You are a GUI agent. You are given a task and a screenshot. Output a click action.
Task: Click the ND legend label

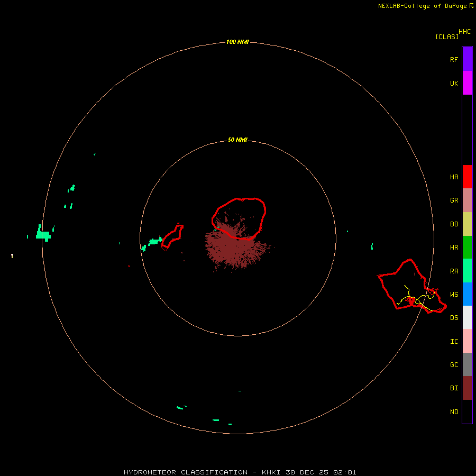tap(454, 412)
